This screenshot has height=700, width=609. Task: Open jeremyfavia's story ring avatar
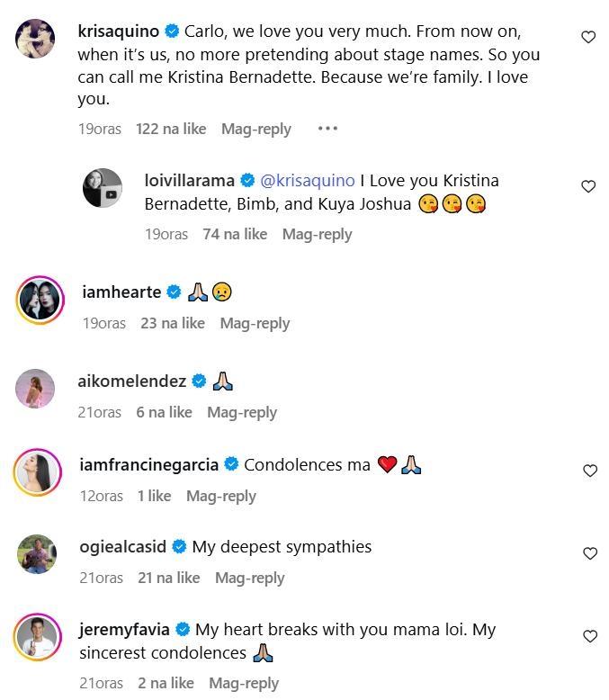(37, 637)
